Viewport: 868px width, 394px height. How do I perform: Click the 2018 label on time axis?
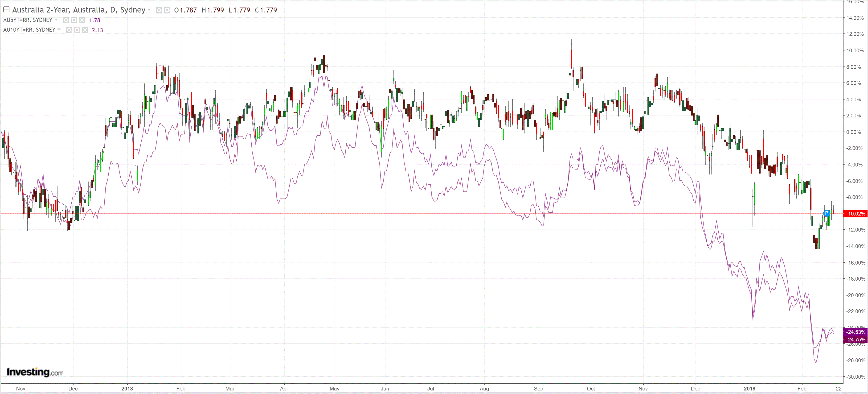coord(127,388)
